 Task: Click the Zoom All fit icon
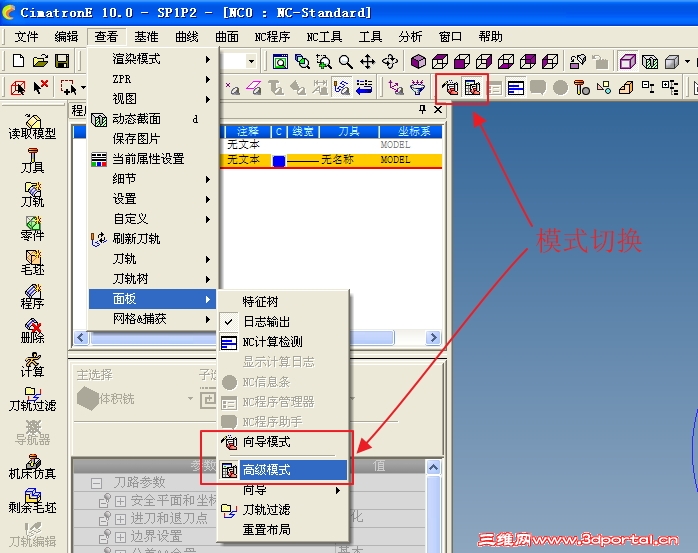[x=280, y=61]
